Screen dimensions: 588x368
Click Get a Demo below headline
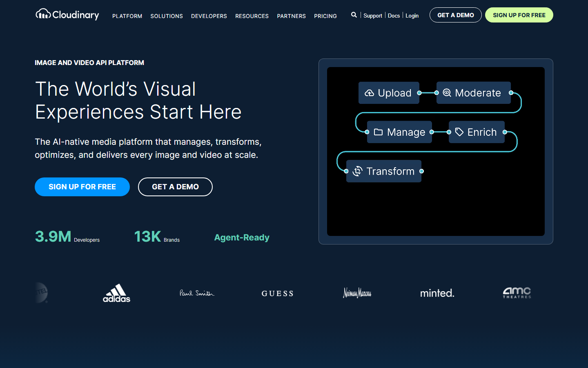tap(175, 187)
